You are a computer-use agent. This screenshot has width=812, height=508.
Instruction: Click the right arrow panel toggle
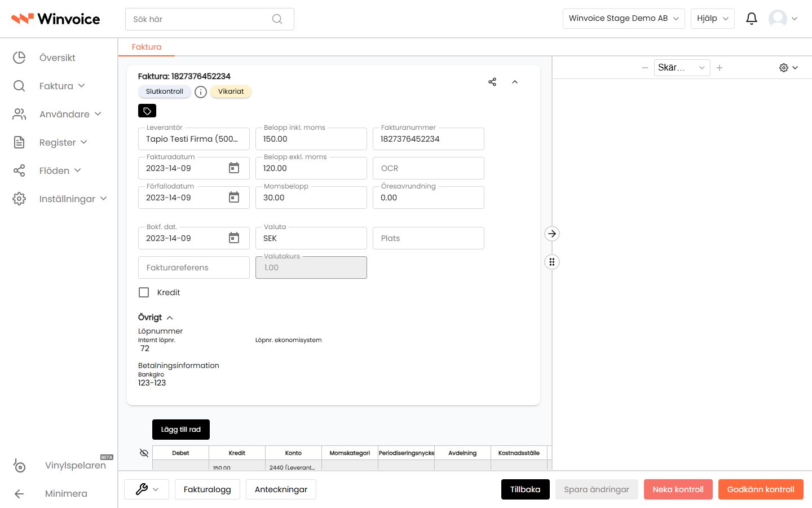tap(552, 234)
